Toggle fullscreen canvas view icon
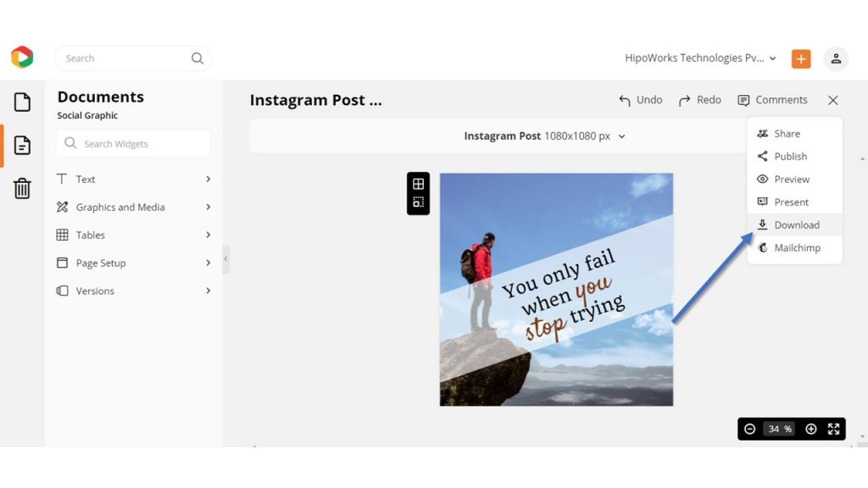Viewport: 868px width, 488px height. click(834, 430)
